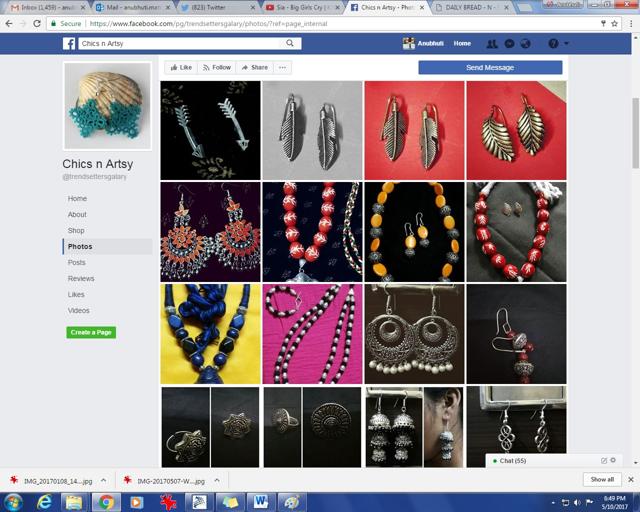Viewport: 640px width, 512px height.
Task: Open the arrow earrings photo
Action: tap(210, 130)
